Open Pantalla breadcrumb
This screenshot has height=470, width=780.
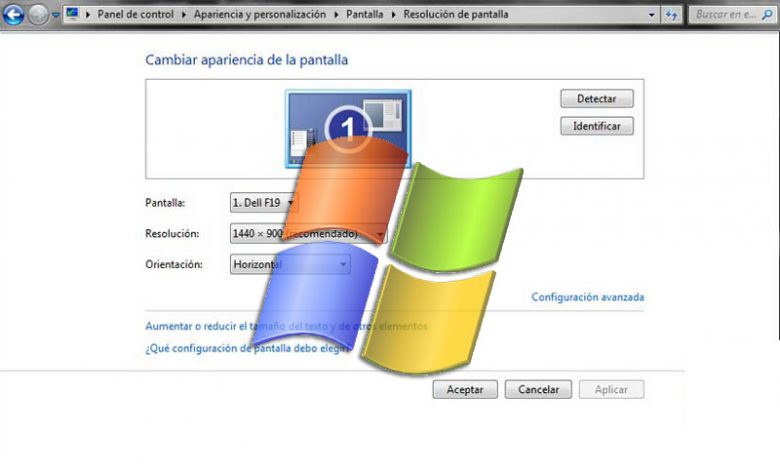pos(365,14)
